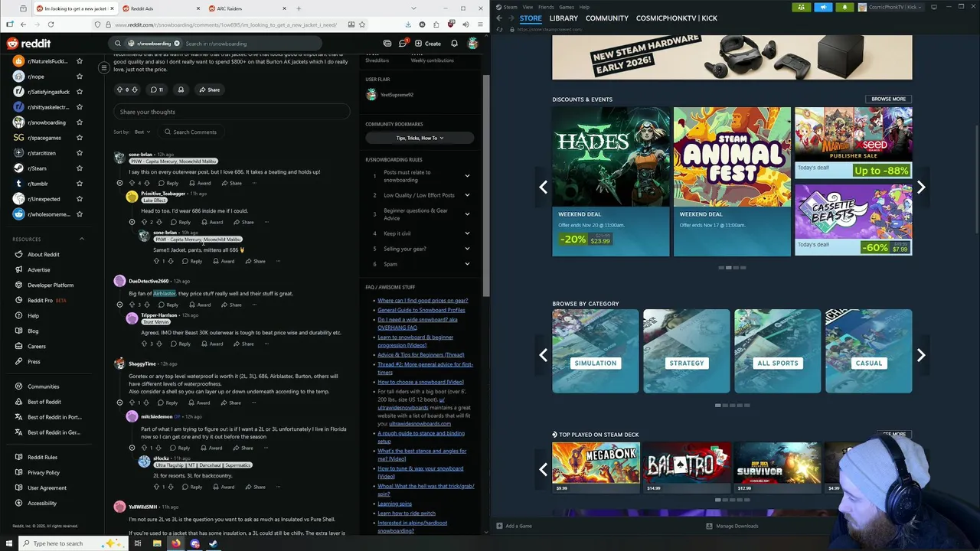This screenshot has width=980, height=551.
Task: Favorite r/starcitizen with its star toggle
Action: tap(79, 153)
